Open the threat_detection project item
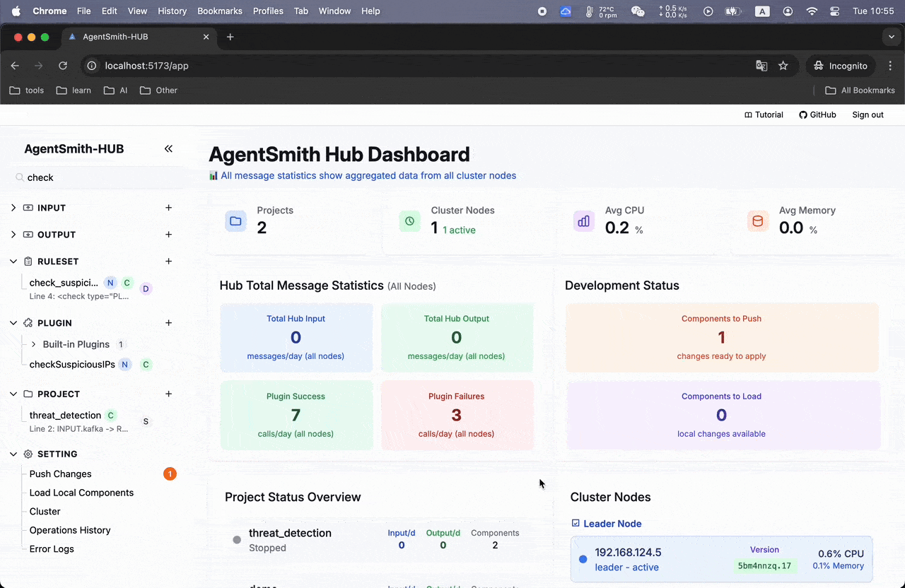 tap(66, 416)
